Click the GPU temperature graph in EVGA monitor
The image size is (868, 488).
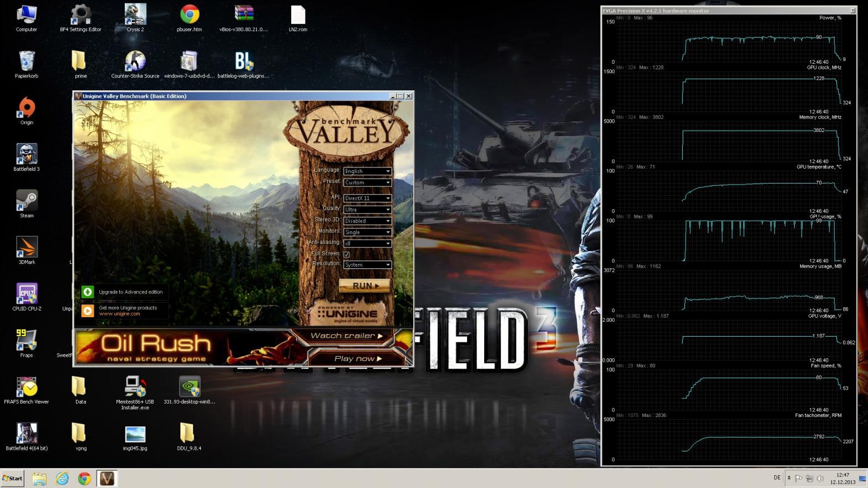(729, 190)
